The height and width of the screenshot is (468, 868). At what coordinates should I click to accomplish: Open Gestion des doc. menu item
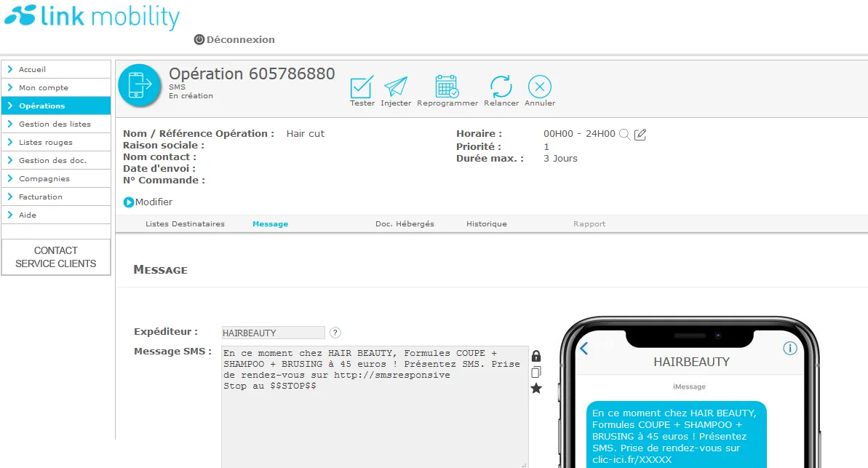pyautogui.click(x=56, y=160)
